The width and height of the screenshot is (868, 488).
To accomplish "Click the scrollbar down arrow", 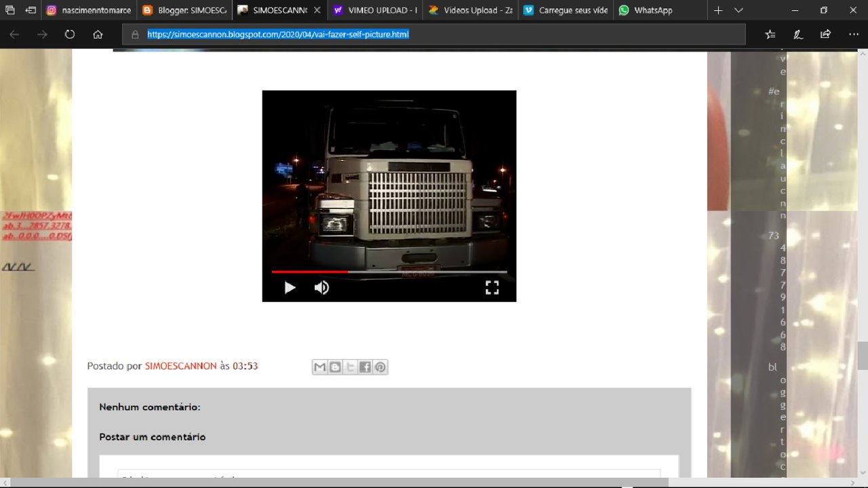I will tap(863, 472).
